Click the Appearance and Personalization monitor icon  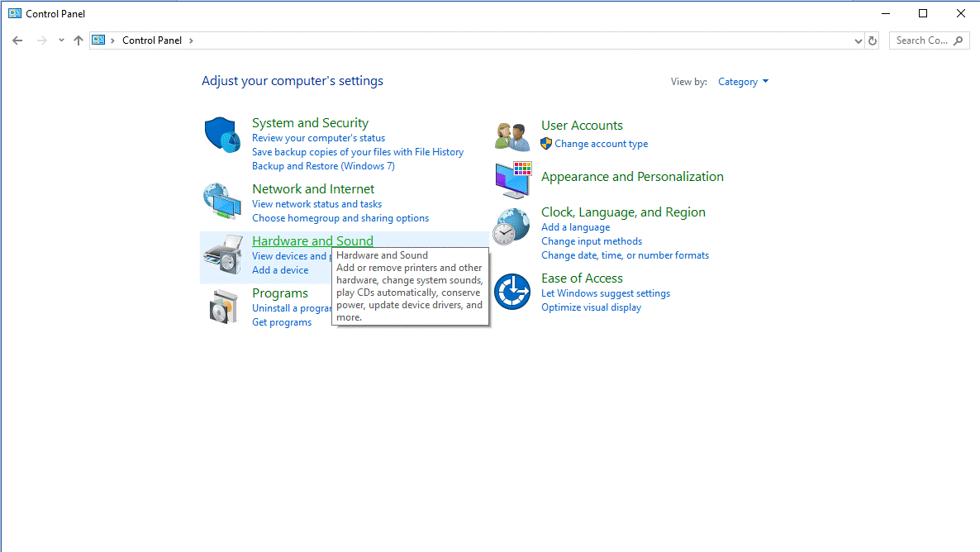pos(513,179)
